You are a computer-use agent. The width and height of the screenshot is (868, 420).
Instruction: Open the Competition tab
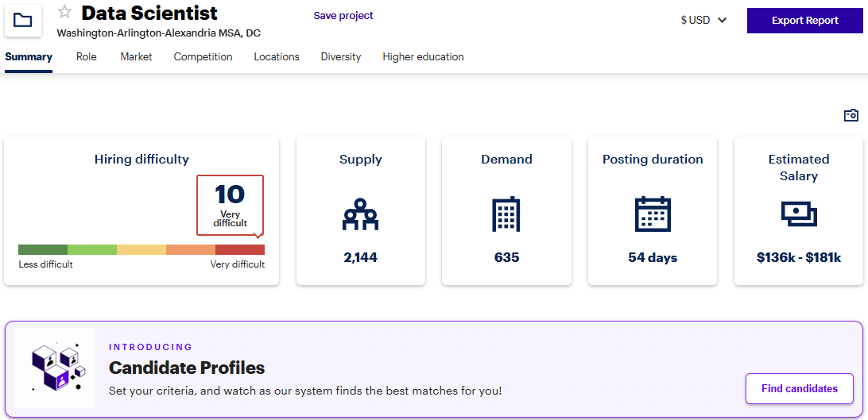tap(203, 57)
